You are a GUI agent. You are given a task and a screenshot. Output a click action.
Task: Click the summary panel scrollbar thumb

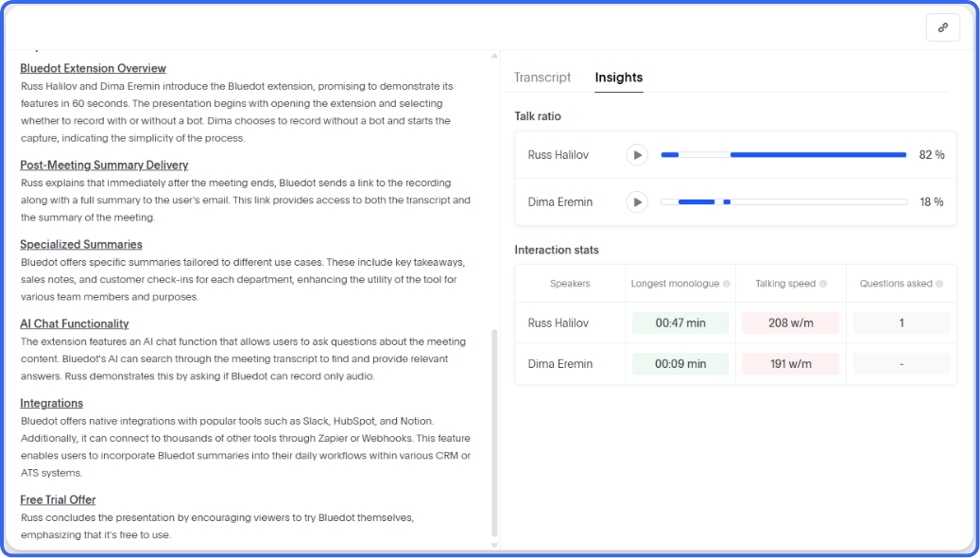pyautogui.click(x=494, y=433)
